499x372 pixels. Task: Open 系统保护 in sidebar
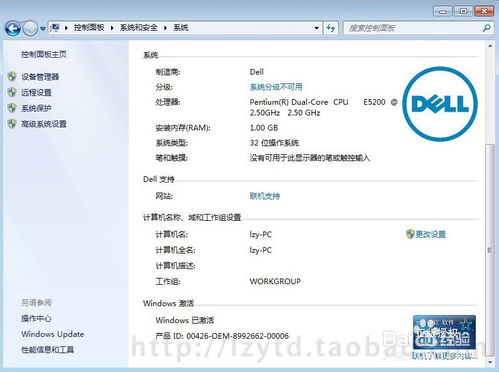point(36,108)
